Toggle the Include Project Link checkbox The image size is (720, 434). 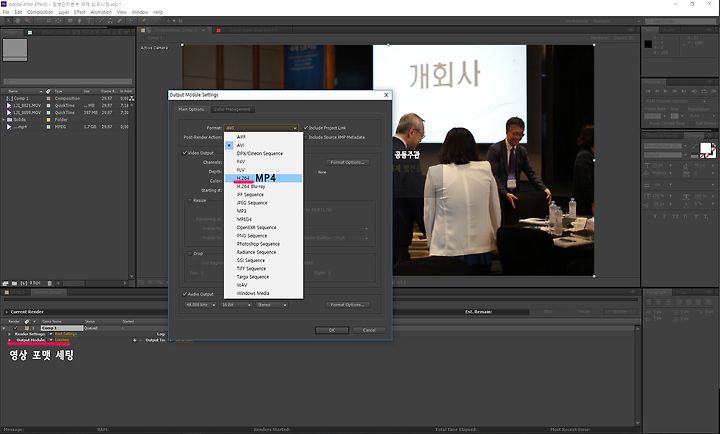pyautogui.click(x=306, y=128)
